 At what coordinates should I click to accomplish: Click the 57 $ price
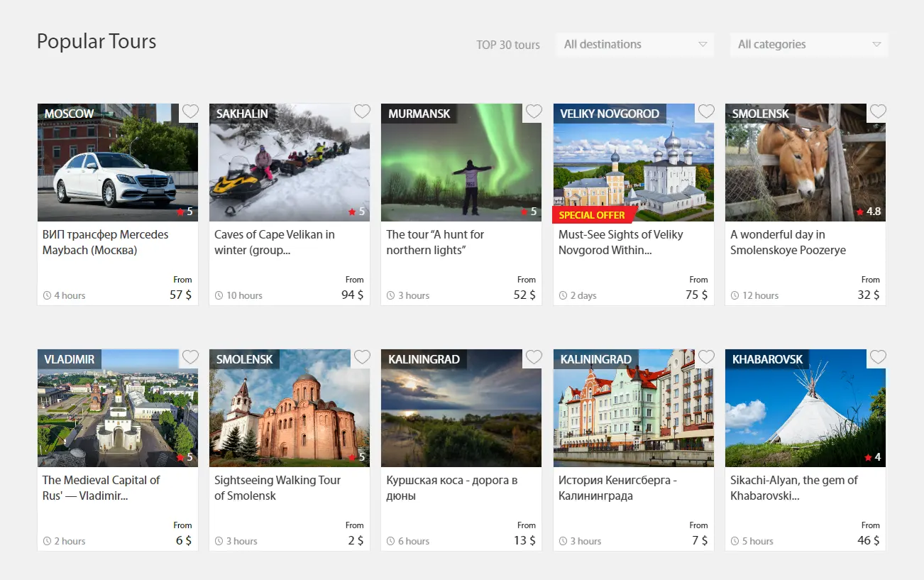[180, 295]
